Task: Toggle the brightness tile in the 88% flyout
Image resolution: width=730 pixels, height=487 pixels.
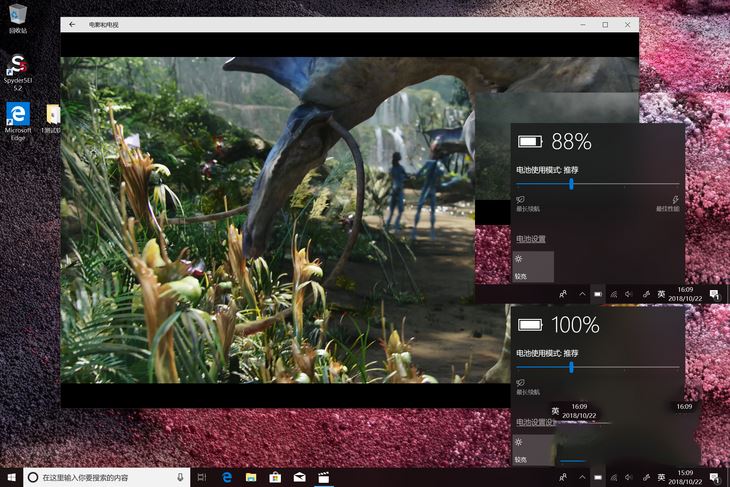Action: (533, 267)
